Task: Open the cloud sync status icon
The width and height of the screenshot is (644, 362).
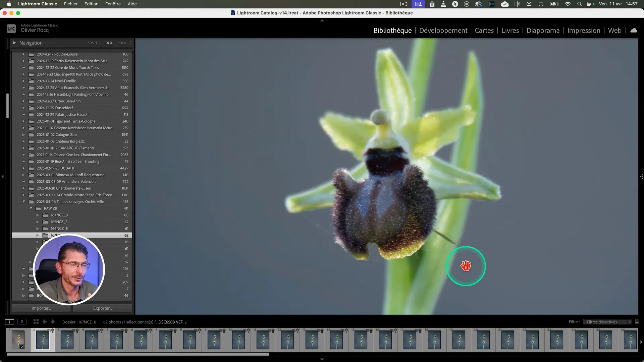Action: point(634,31)
